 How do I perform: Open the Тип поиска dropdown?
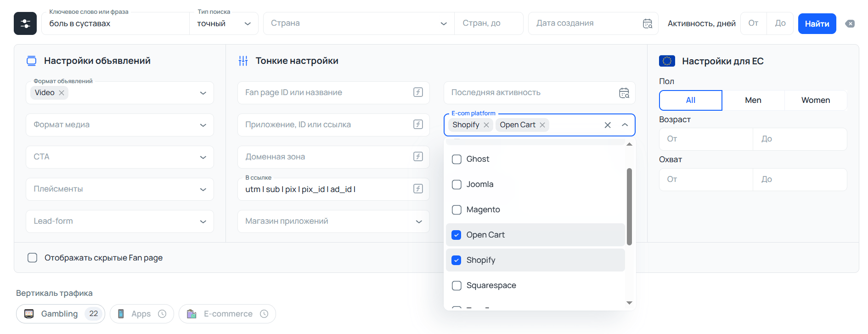224,23
